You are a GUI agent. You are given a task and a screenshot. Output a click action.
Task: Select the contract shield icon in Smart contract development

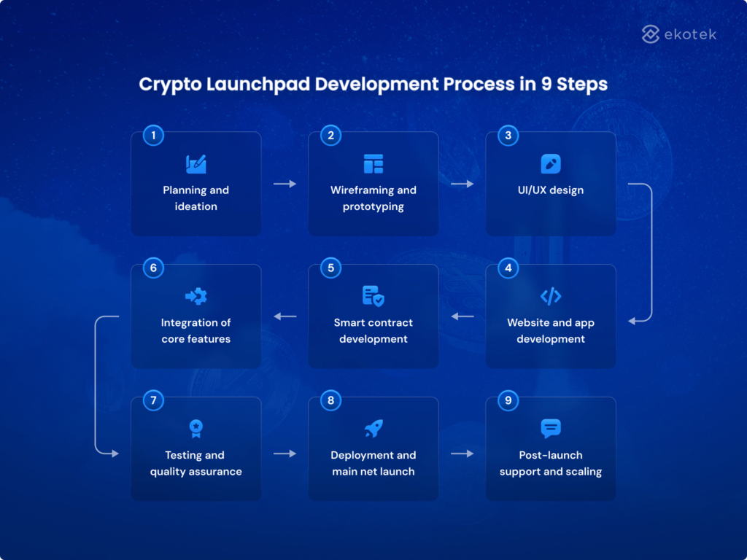[373, 296]
